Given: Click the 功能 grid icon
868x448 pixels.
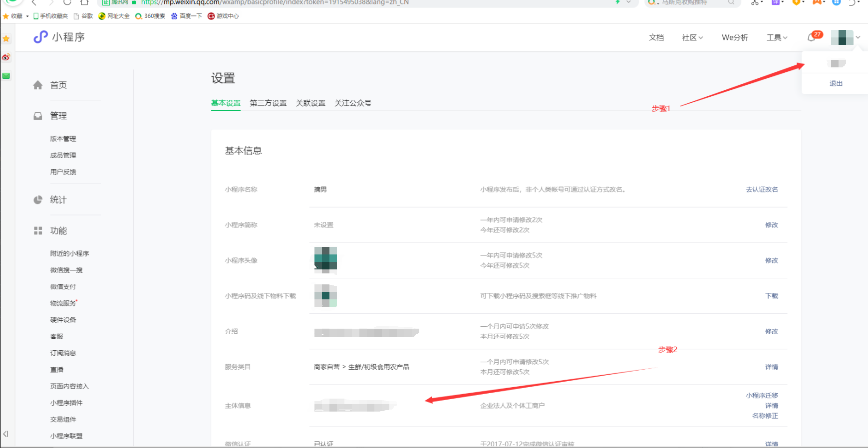Looking at the screenshot, I should pos(38,230).
